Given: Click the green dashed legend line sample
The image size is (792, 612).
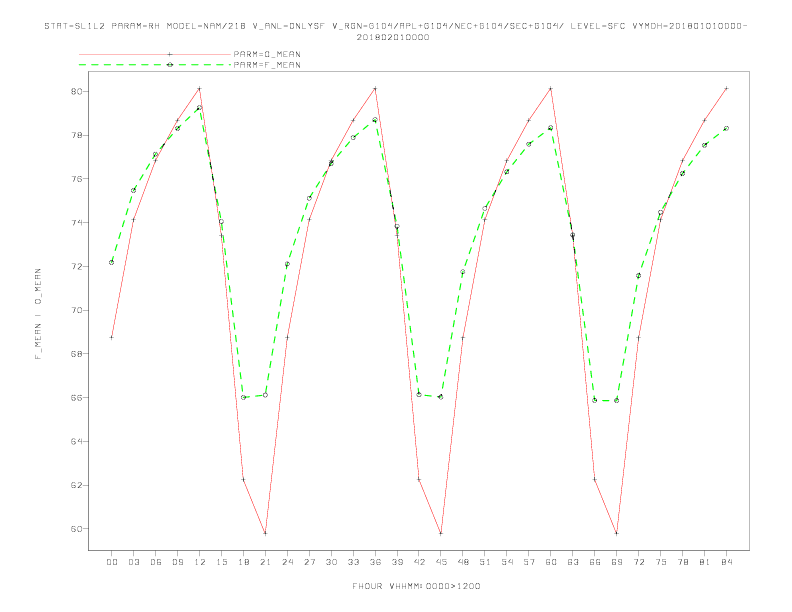Looking at the screenshot, I should pos(155,65).
